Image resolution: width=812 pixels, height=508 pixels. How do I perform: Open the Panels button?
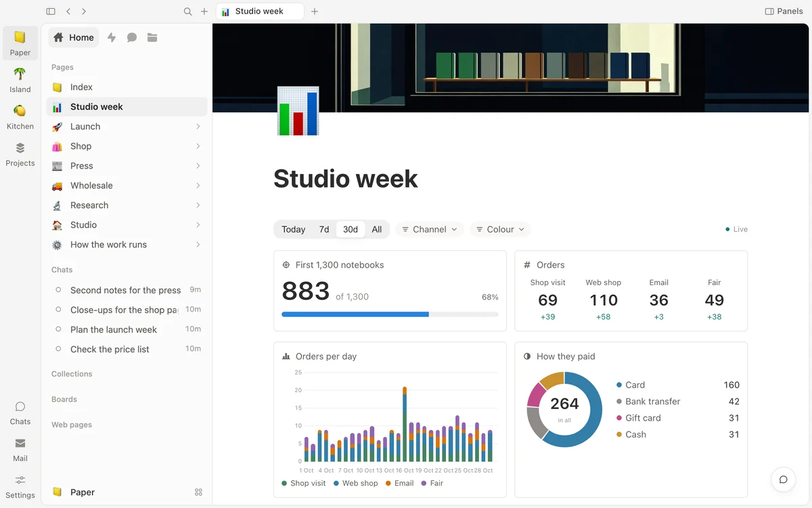click(784, 12)
